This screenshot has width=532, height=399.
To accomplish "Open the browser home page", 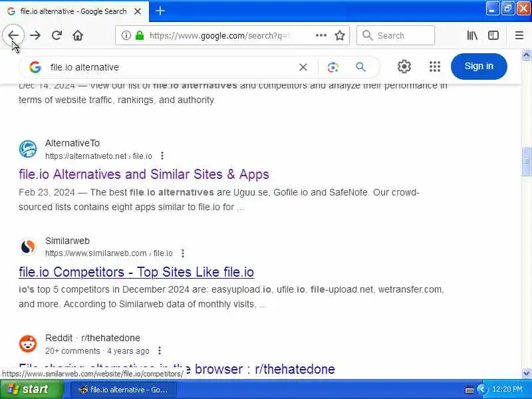I will (78, 35).
